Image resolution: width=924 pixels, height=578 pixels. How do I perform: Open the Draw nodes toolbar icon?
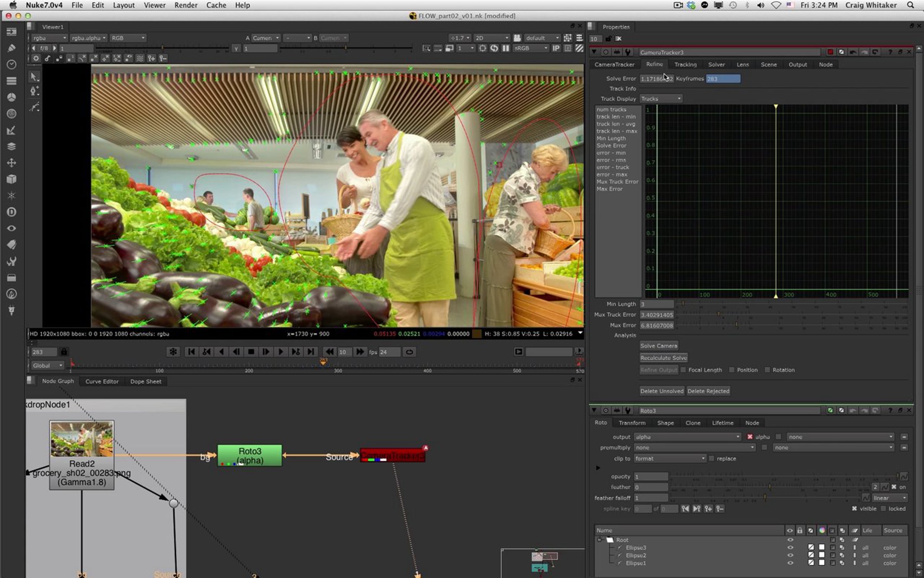12,48
